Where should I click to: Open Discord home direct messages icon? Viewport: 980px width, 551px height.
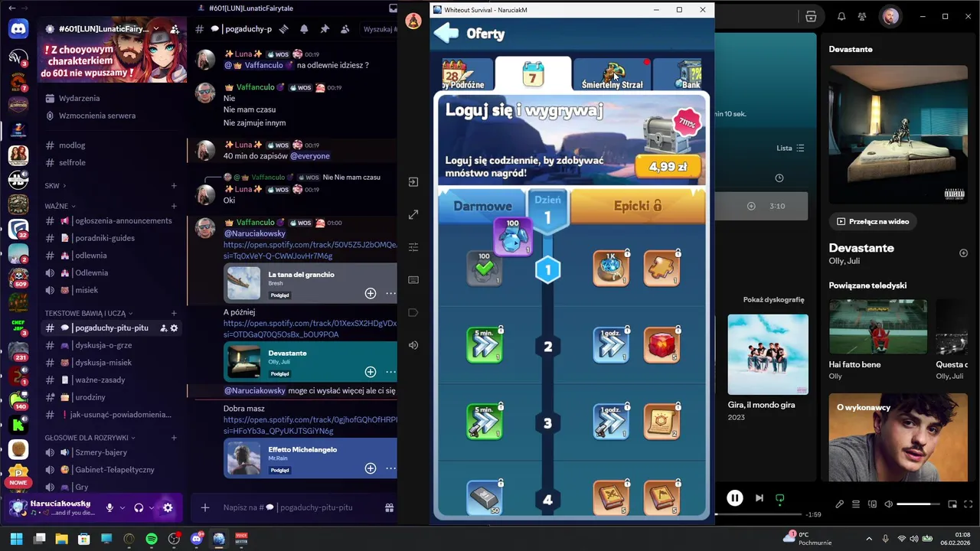18,29
